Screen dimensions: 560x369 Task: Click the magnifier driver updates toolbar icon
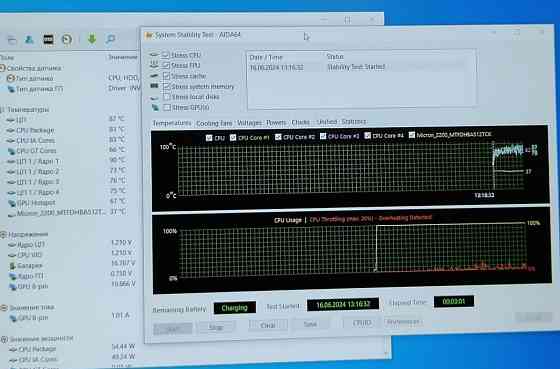tap(110, 39)
